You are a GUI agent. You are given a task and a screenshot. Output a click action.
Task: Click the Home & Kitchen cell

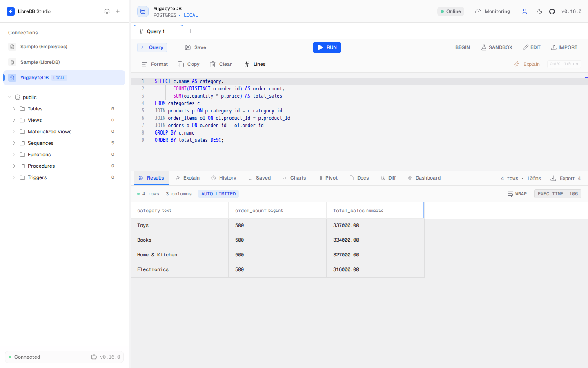coord(180,255)
